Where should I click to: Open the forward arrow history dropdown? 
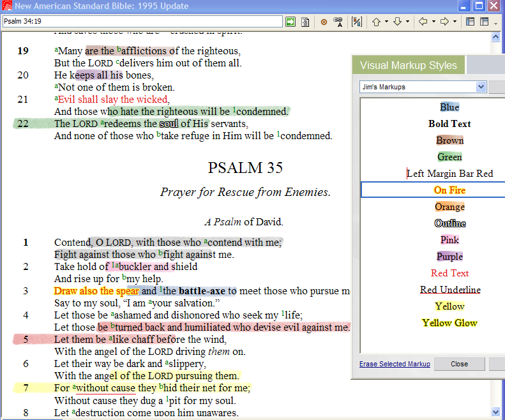(x=455, y=22)
